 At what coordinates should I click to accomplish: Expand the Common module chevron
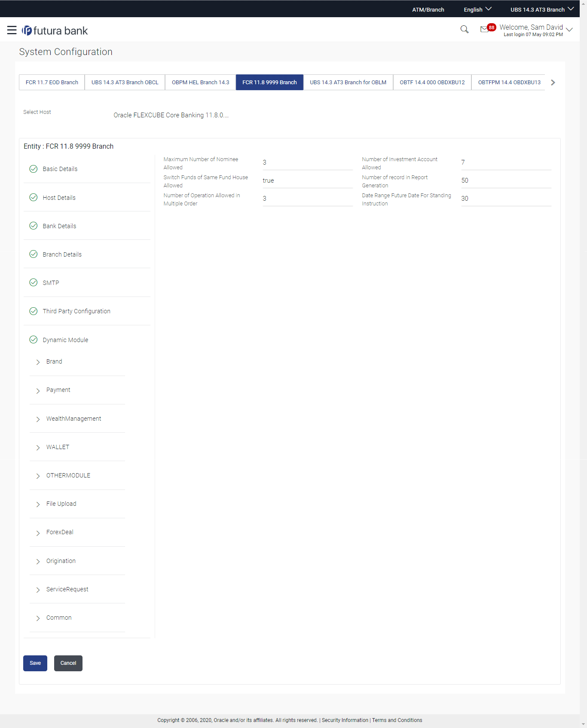pyautogui.click(x=38, y=618)
